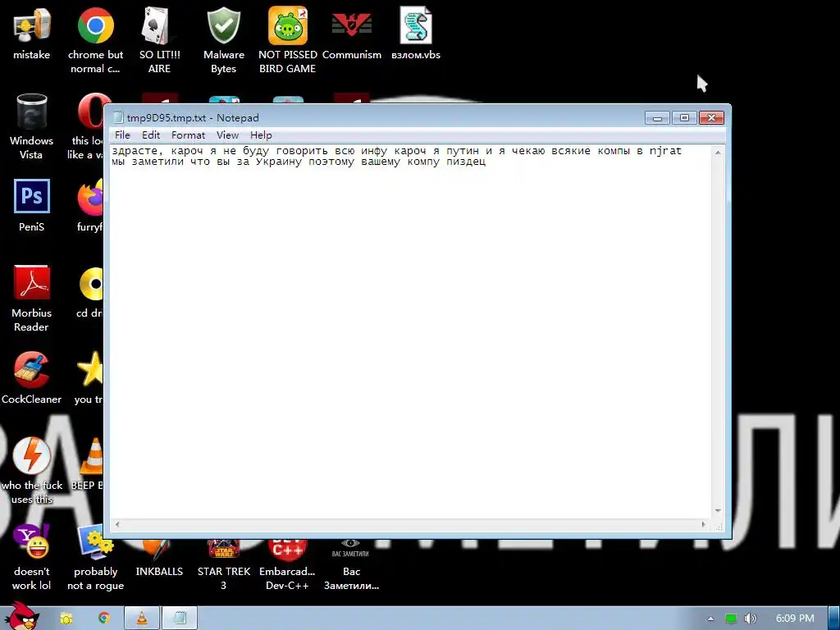Open the Morbius Reader PDF icon
The width and height of the screenshot is (840, 630).
point(32,299)
